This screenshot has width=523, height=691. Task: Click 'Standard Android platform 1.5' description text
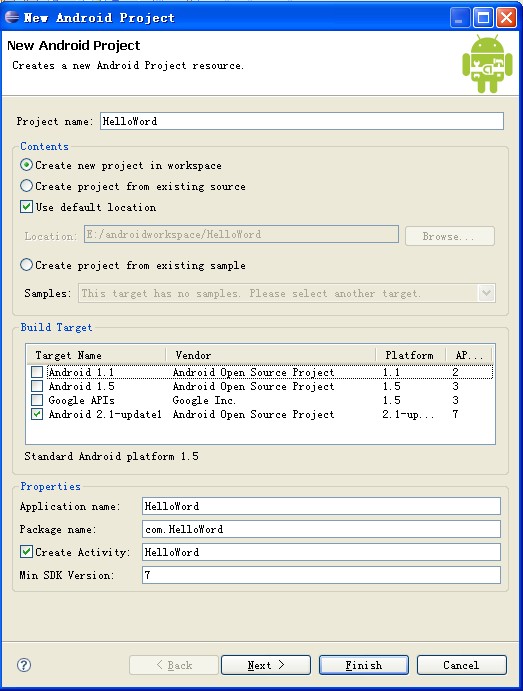point(111,456)
